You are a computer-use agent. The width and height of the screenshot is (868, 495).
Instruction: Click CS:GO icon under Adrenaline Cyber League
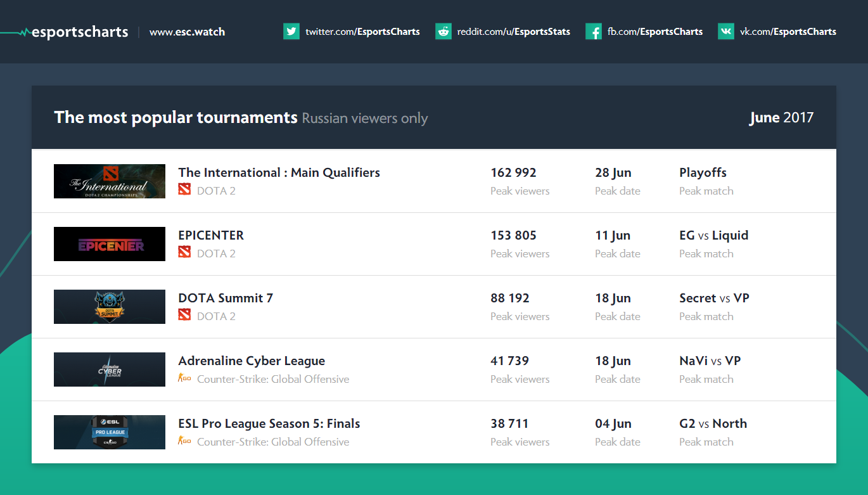(x=184, y=378)
